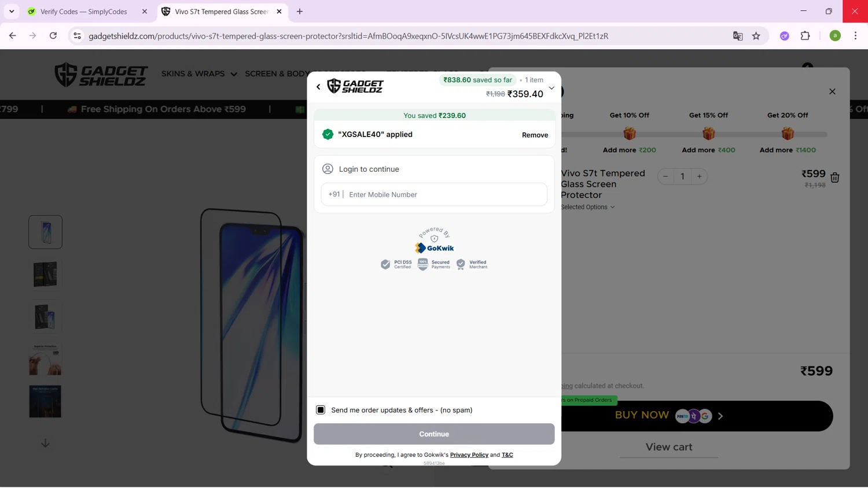Click the Get 20% Off gift icon
The width and height of the screenshot is (868, 488).
point(788,134)
